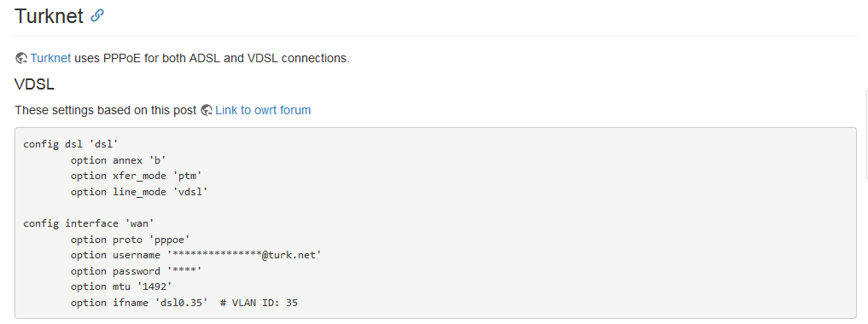Click the globe icon before Turknet link
Screen dimensions: 868x324
point(21,58)
